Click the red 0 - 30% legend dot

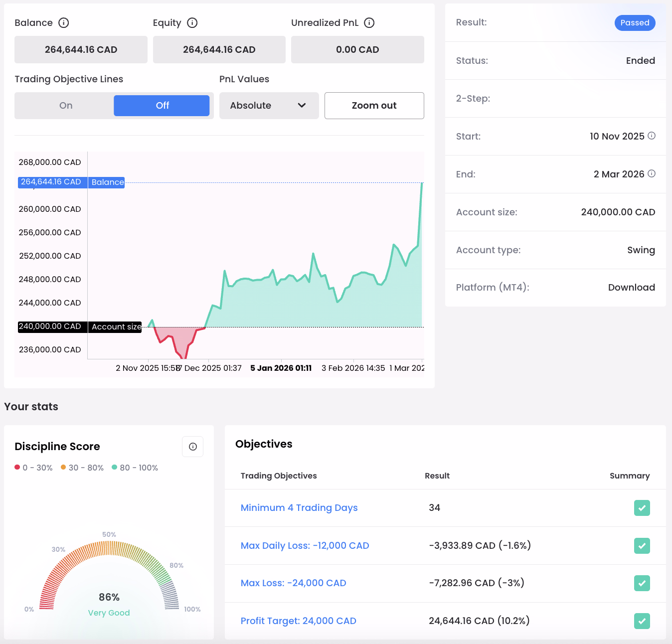coord(17,468)
